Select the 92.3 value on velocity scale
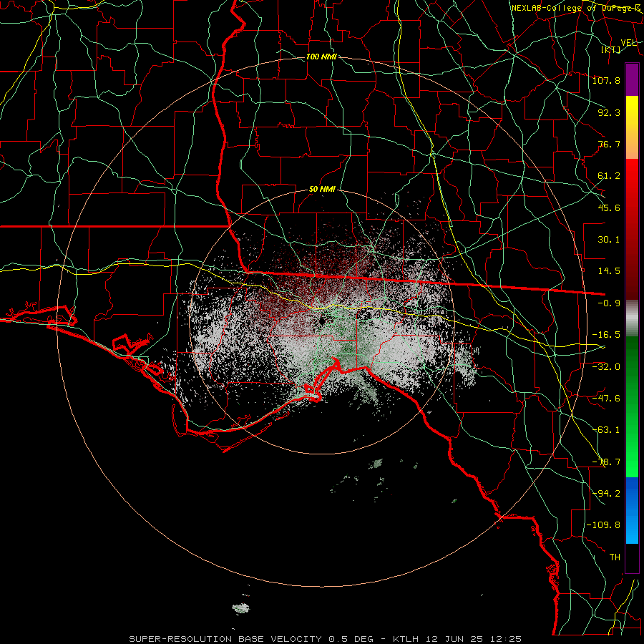This screenshot has width=644, height=644. click(609, 112)
